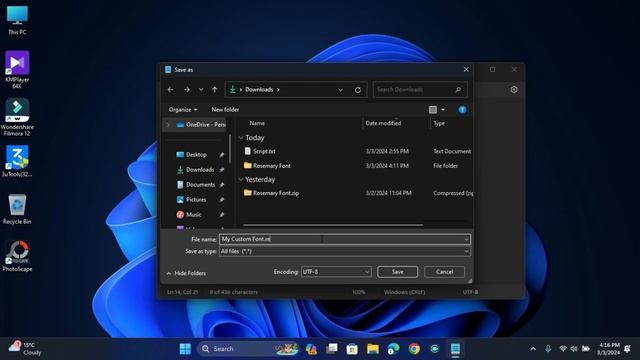Click navigation pane vertical scrollbar
Image resolution: width=640 pixels, height=360 pixels.
(230, 148)
